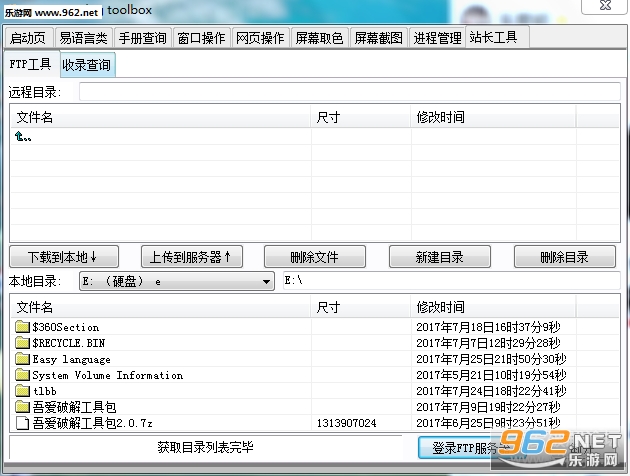Select the $360Section folder icon
Viewport: 630px width, 476px height.
click(x=22, y=327)
